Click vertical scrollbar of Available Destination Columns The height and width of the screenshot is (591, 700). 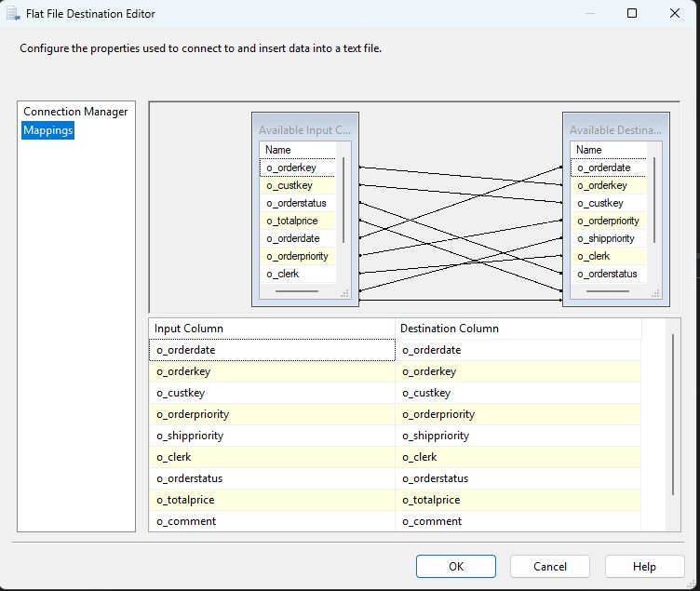pyautogui.click(x=654, y=200)
